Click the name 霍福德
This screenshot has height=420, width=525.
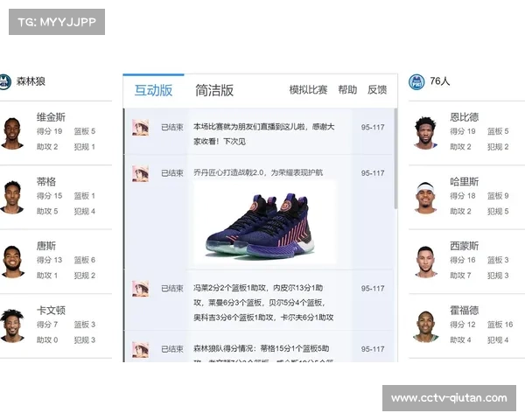(465, 311)
